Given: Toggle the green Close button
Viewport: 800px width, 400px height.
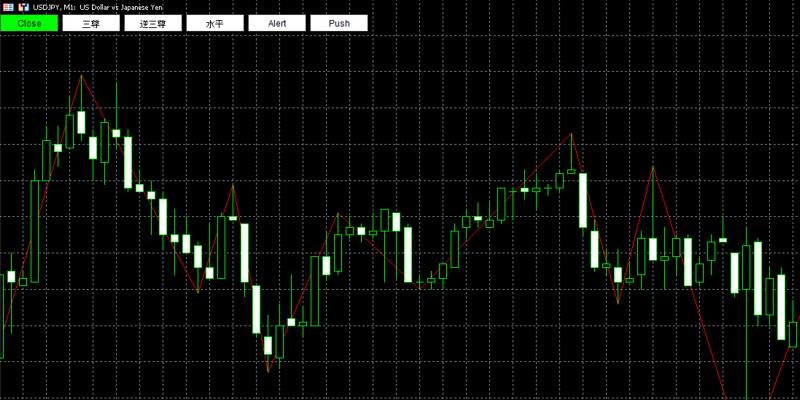Looking at the screenshot, I should [29, 23].
